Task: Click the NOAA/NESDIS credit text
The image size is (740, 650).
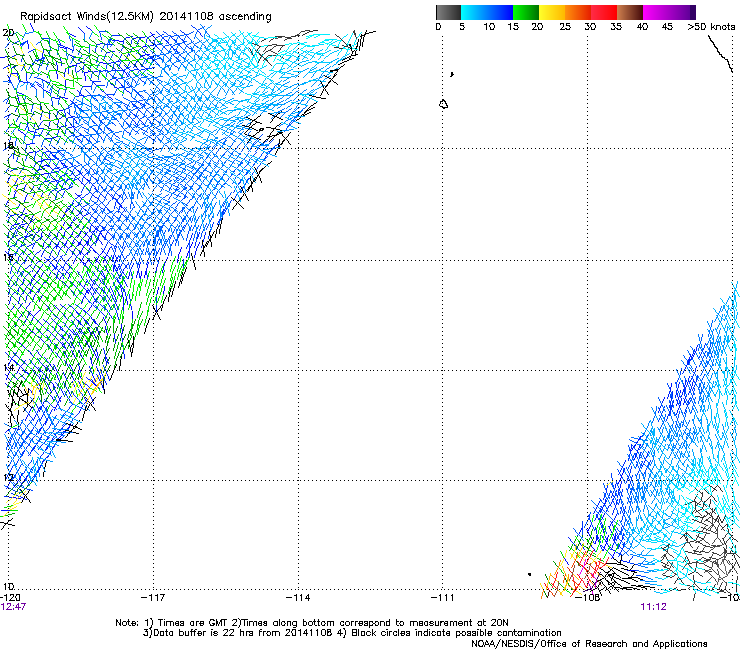Action: pos(589,644)
